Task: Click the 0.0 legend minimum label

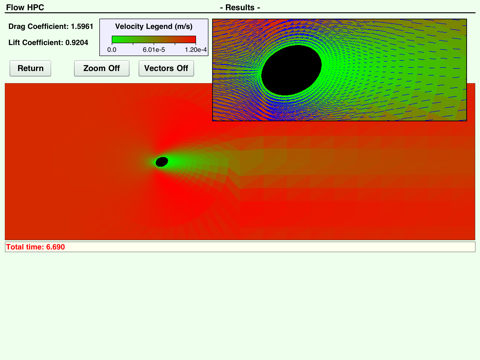Action: (112, 50)
